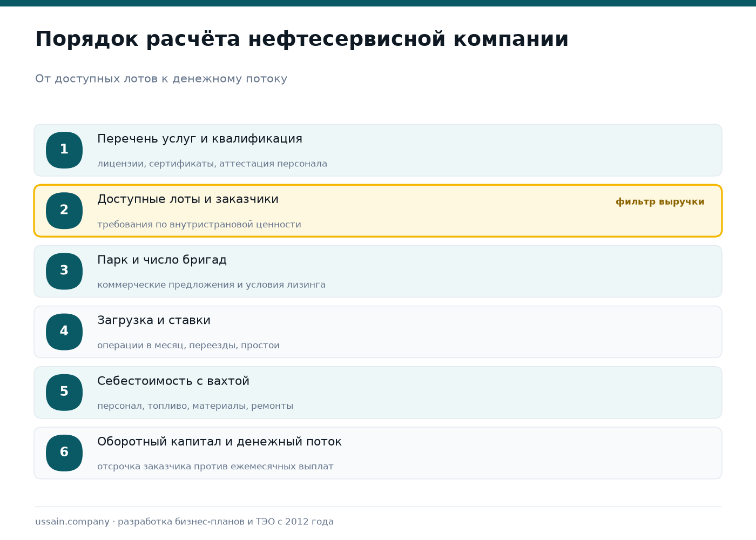Click text 'отсрочка заказчика против ежемесячных выплат'
The image size is (756, 540).
(215, 467)
